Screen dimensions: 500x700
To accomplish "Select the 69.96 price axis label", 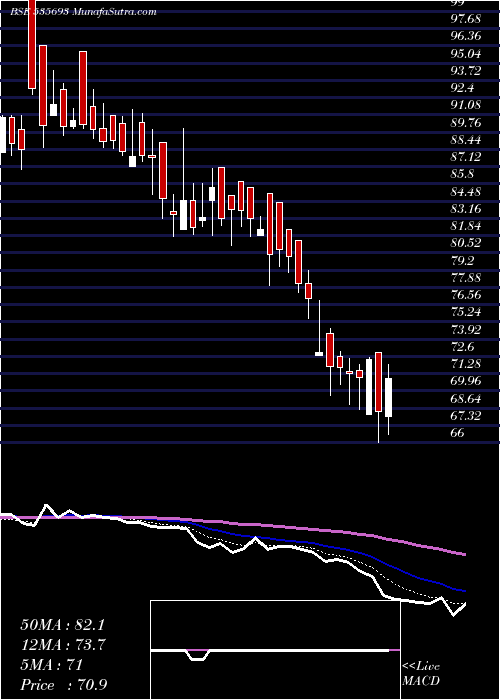I will [466, 381].
